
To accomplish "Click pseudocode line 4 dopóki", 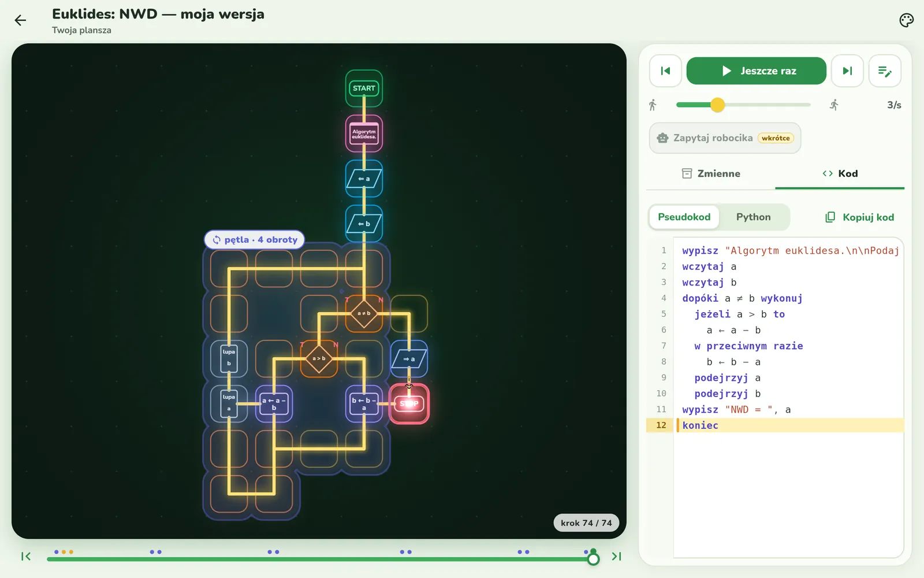I will tap(775, 298).
